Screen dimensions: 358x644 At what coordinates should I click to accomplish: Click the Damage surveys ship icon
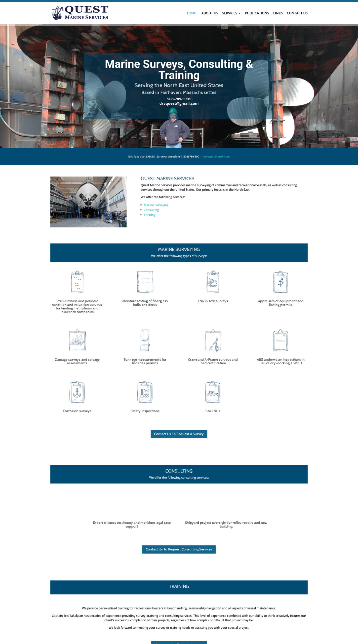point(77,340)
